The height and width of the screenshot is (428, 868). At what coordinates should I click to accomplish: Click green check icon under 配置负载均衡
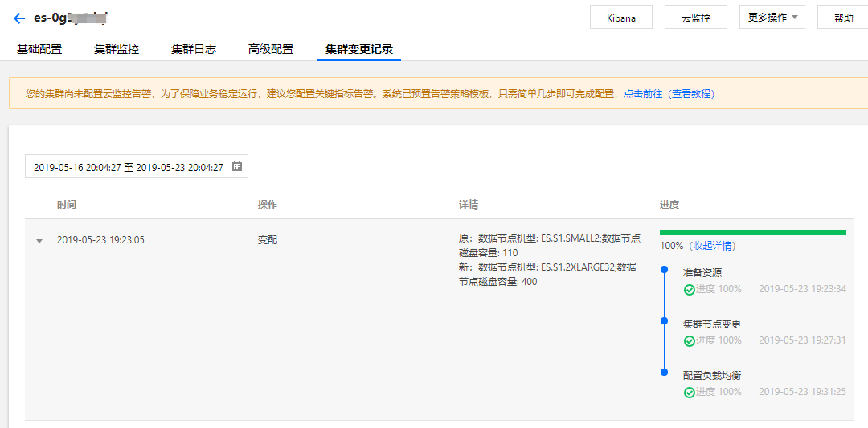tap(690, 392)
